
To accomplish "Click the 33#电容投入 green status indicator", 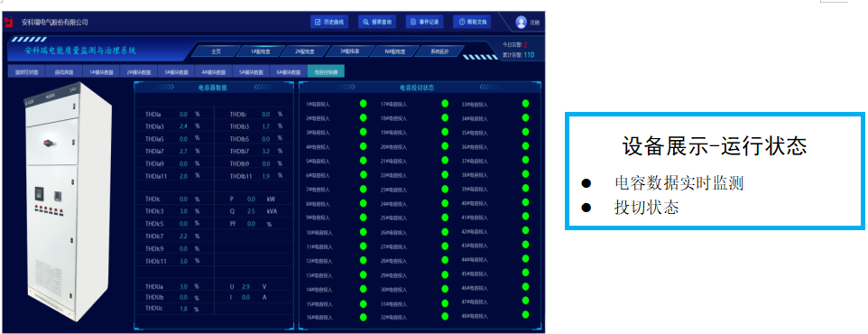I will 525,104.
